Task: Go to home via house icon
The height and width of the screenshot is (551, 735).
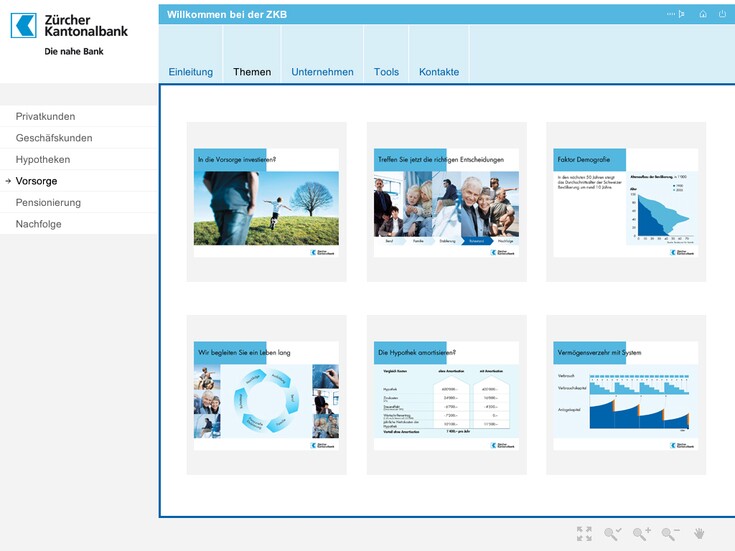Action: click(x=703, y=14)
